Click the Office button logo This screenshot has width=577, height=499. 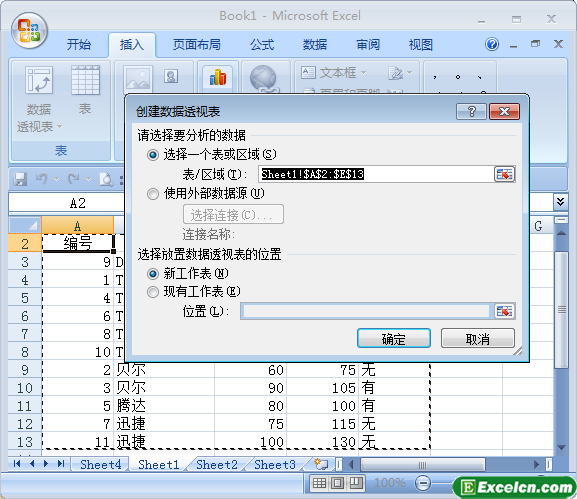pyautogui.click(x=29, y=31)
